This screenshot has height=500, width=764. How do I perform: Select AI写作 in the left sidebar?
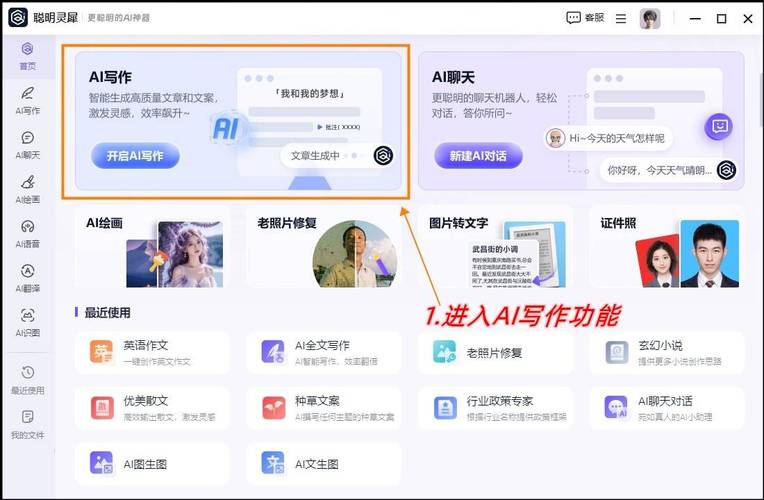(27, 101)
